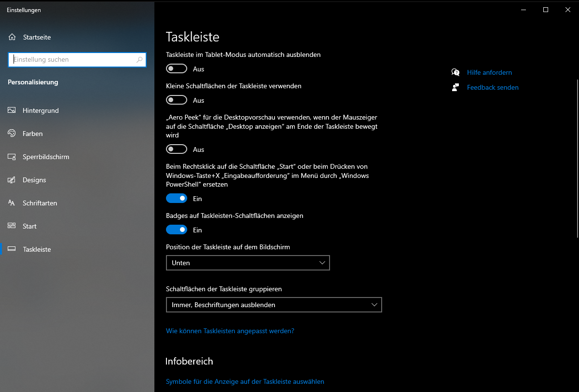Viewport: 579px width, 392px height.
Task: Enable automatic taskbar hiding in tablet mode
Action: pyautogui.click(x=177, y=69)
